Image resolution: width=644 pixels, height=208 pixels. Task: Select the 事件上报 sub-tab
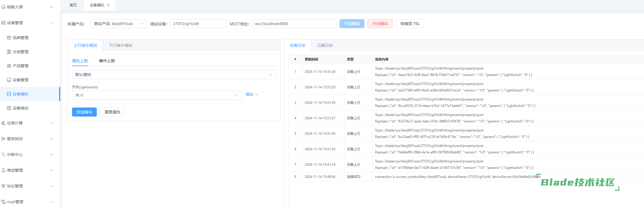point(107,61)
